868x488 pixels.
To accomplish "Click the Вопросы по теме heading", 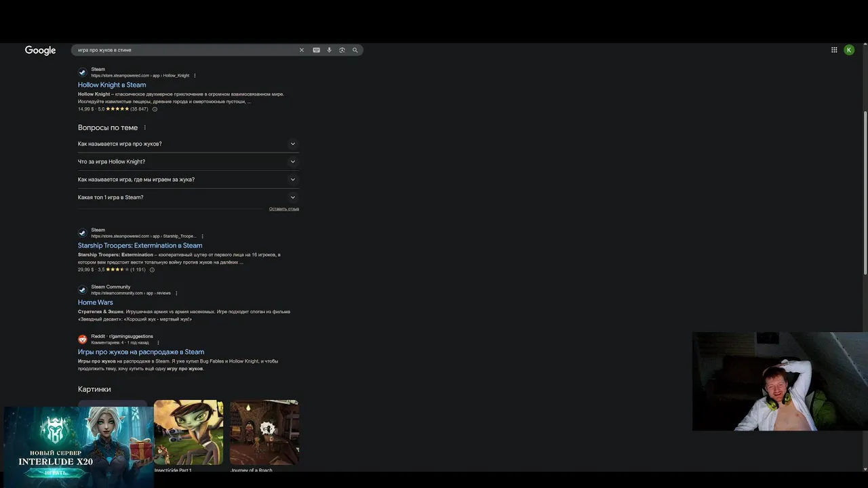I will 108,127.
